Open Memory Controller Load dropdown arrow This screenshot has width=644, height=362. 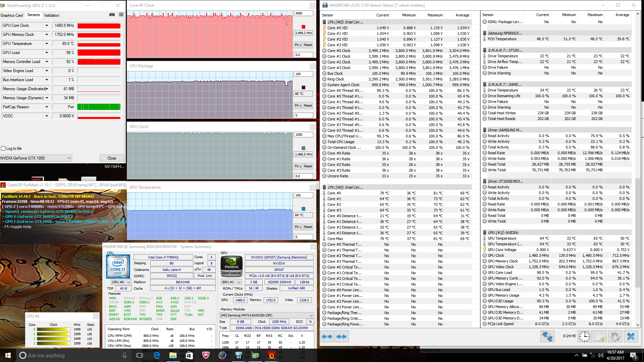coord(47,62)
